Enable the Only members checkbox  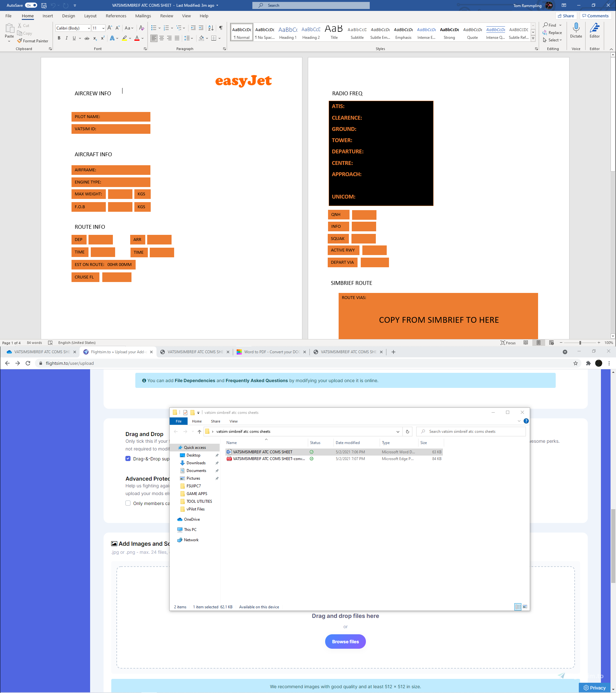click(x=128, y=503)
